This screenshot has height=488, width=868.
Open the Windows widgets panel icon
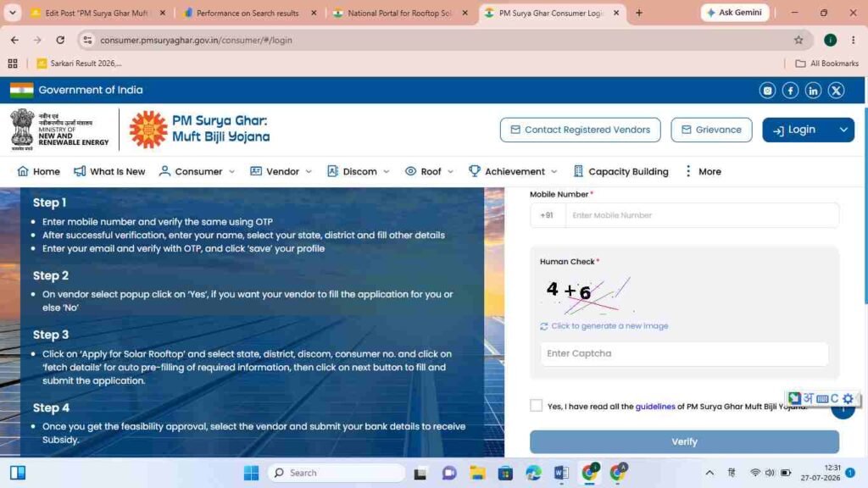point(18,473)
